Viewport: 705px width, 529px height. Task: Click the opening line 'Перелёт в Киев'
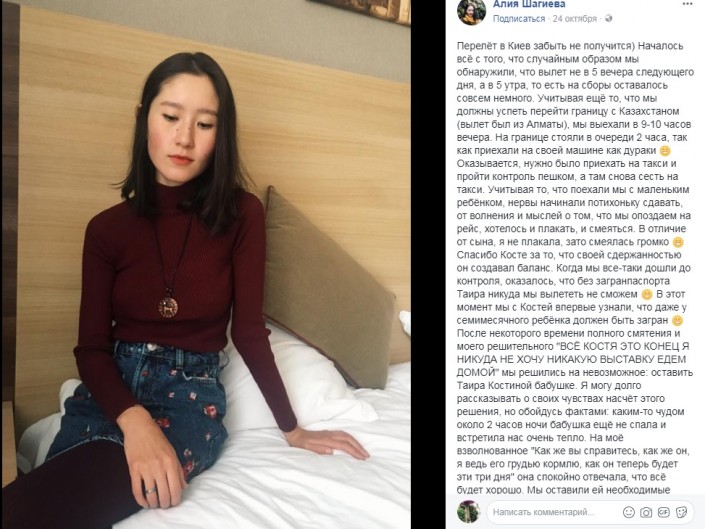coord(488,46)
